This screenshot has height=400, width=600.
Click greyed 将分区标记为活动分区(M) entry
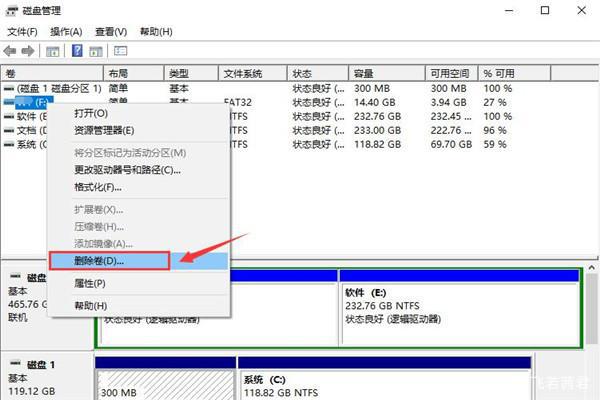point(130,153)
